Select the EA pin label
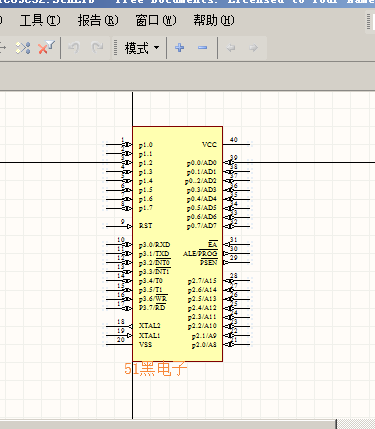Viewport: 375px width, 429px height. 213,244
